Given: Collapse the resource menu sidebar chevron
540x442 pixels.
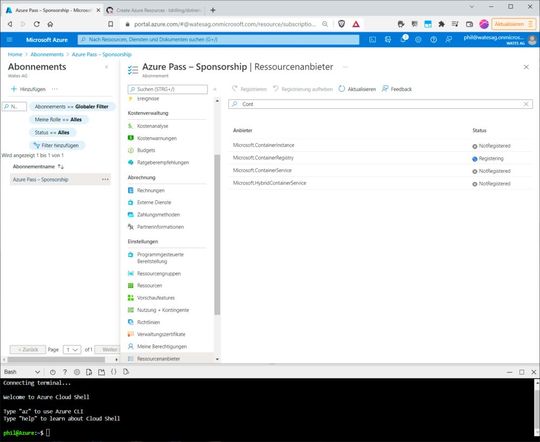Looking at the screenshot, I should 215,89.
